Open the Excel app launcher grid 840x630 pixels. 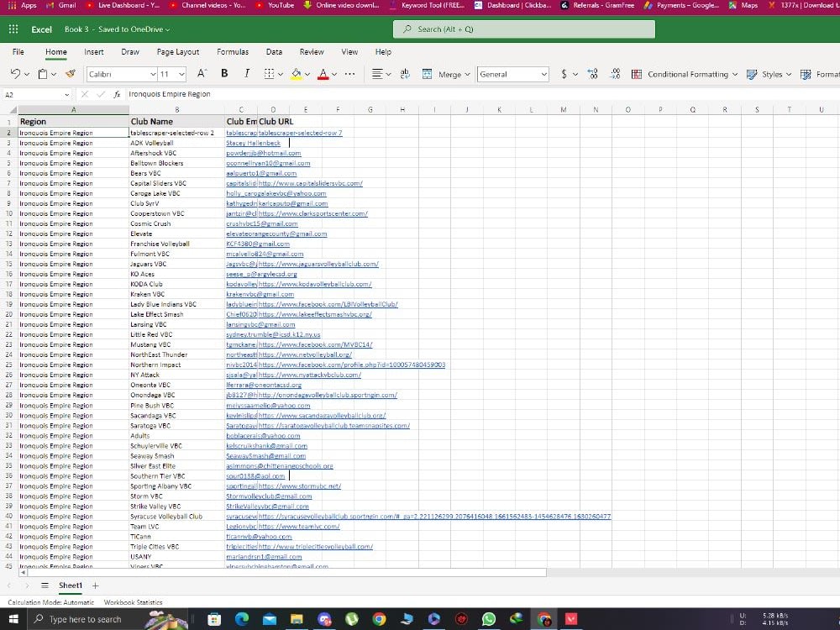[13, 29]
